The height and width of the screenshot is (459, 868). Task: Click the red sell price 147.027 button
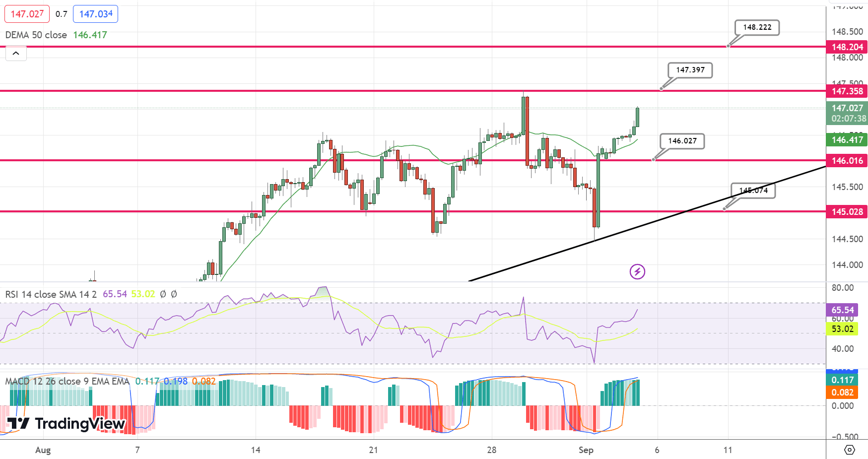[x=27, y=14]
